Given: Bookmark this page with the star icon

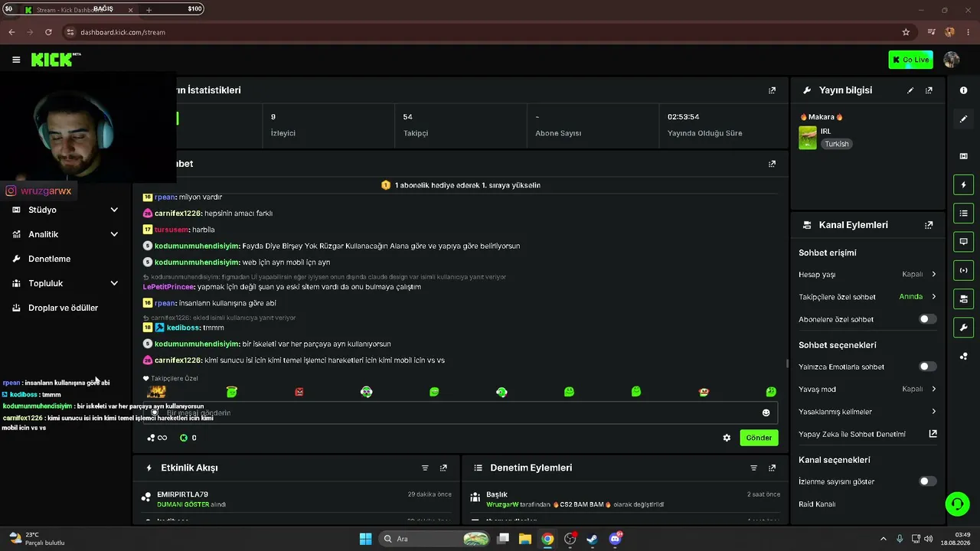Looking at the screenshot, I should 906,32.
